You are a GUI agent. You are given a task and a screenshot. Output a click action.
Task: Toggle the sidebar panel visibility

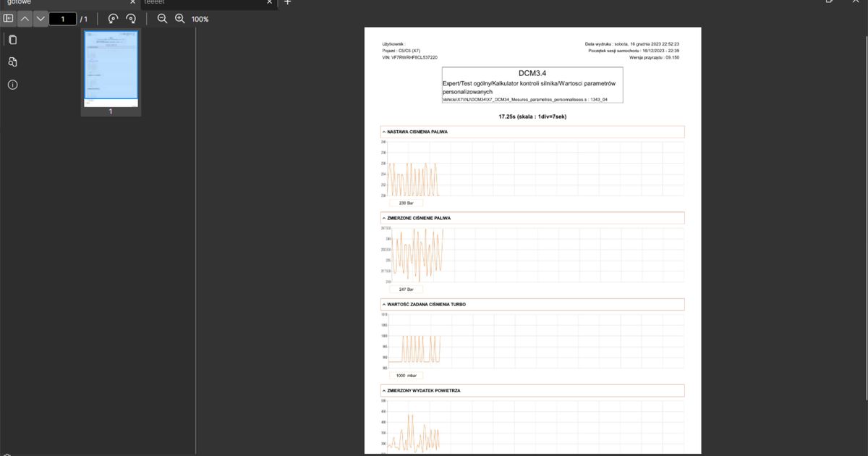pyautogui.click(x=8, y=18)
